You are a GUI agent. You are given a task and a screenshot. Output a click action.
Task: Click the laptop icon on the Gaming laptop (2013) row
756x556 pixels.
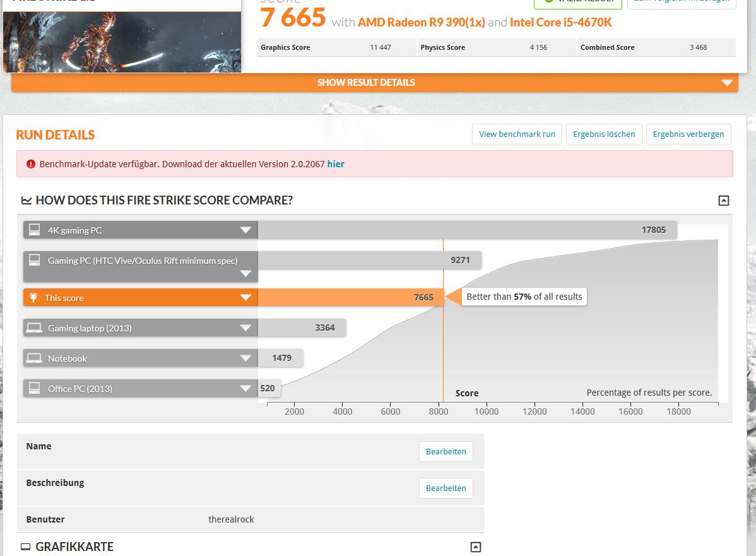click(x=34, y=328)
